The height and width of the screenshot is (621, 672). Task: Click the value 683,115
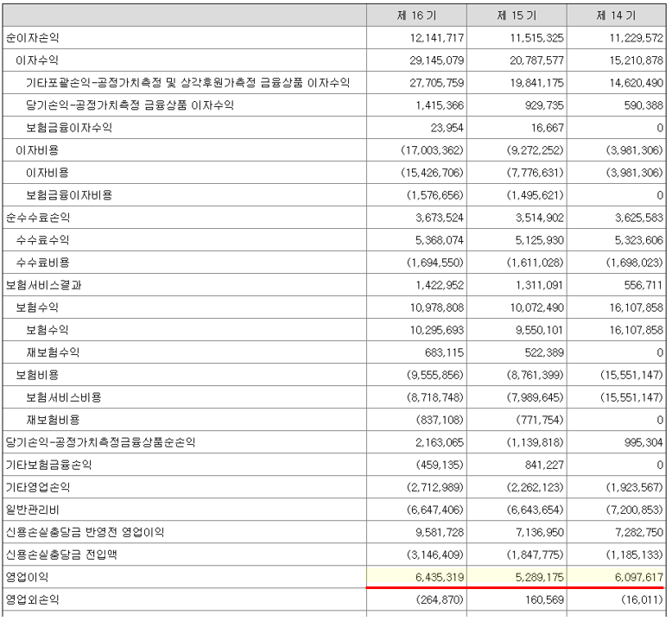pyautogui.click(x=445, y=352)
